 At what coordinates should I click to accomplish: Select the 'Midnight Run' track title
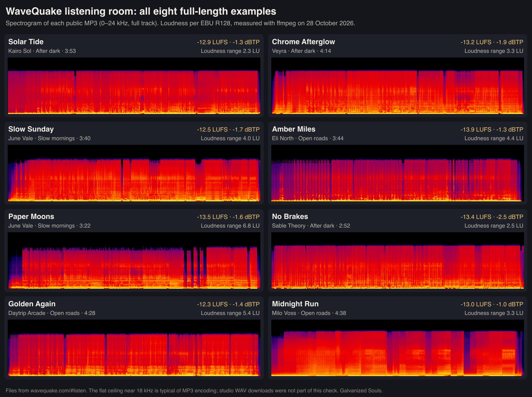295,304
